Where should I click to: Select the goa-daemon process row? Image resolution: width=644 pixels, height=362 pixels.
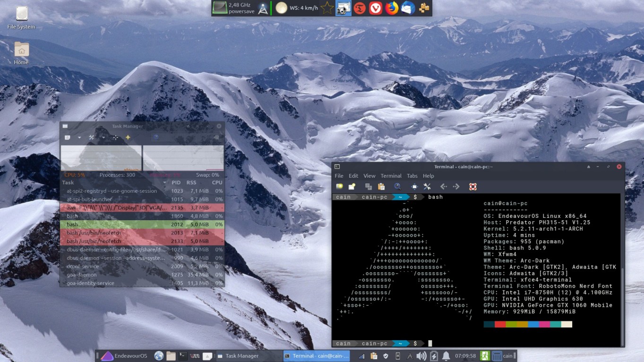pyautogui.click(x=142, y=275)
